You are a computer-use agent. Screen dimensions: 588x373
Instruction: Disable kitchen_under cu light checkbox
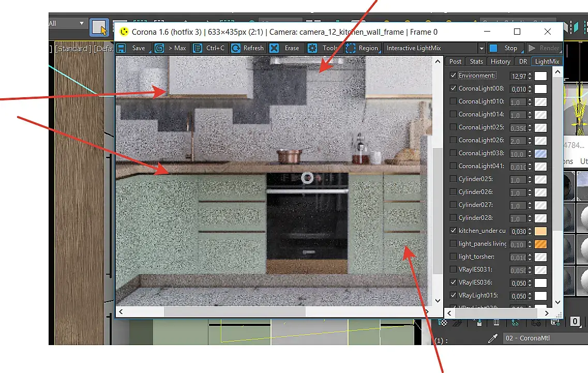tap(453, 230)
